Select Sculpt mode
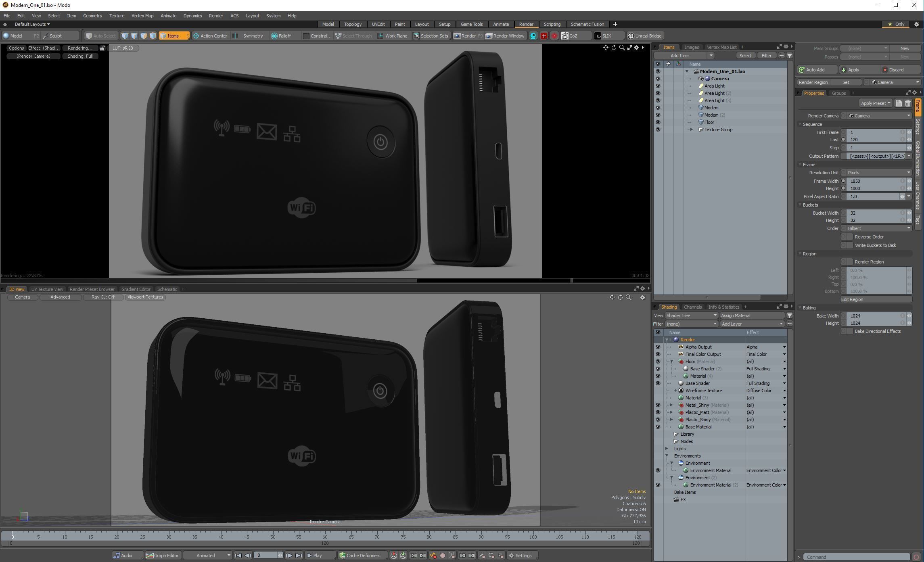Screen dimensions: 924x562 [x=61, y=36]
